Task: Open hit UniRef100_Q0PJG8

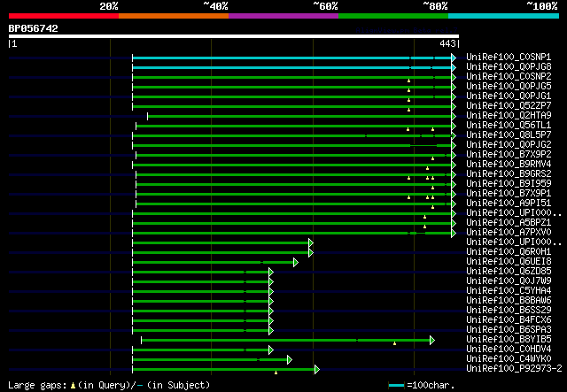Action: [x=509, y=67]
